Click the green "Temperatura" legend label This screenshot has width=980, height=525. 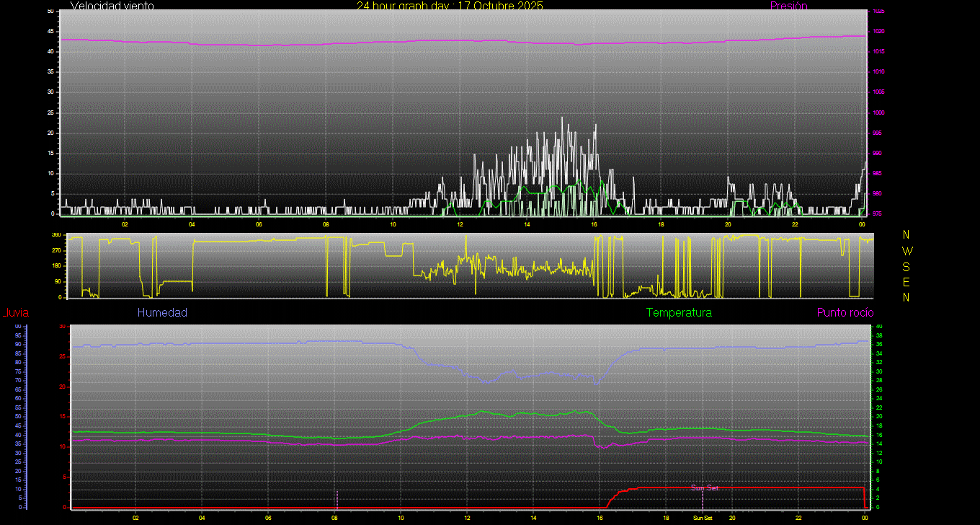tap(679, 313)
